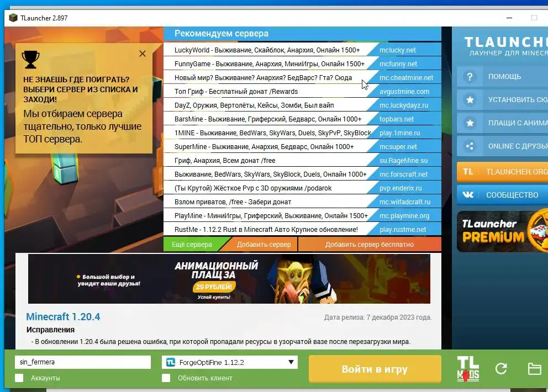Open the ForgeOptiFine 1.12.2 version combo box
Viewport: 548px width, 392px height.
[x=230, y=362]
